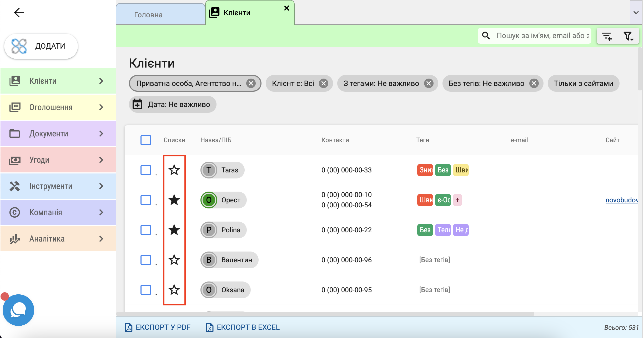
Task: Star Валентин as favorite
Action: tap(174, 260)
